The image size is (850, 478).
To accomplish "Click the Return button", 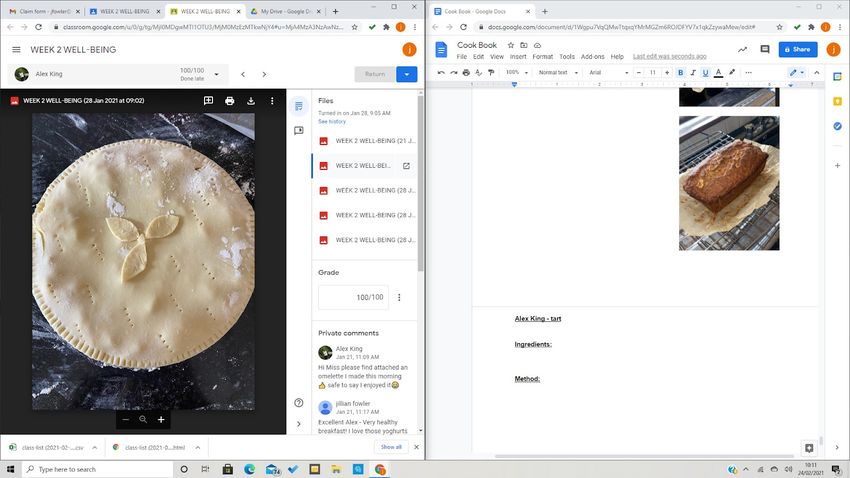I will [x=375, y=74].
